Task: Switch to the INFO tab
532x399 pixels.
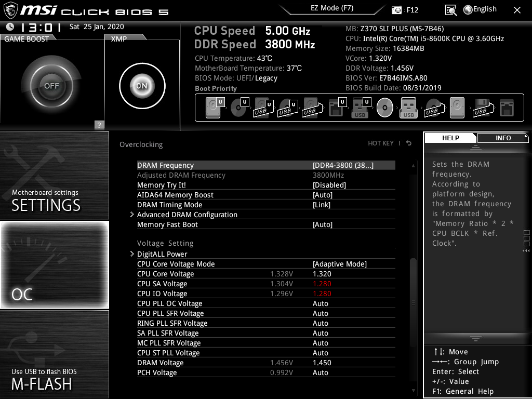Action: pos(503,138)
